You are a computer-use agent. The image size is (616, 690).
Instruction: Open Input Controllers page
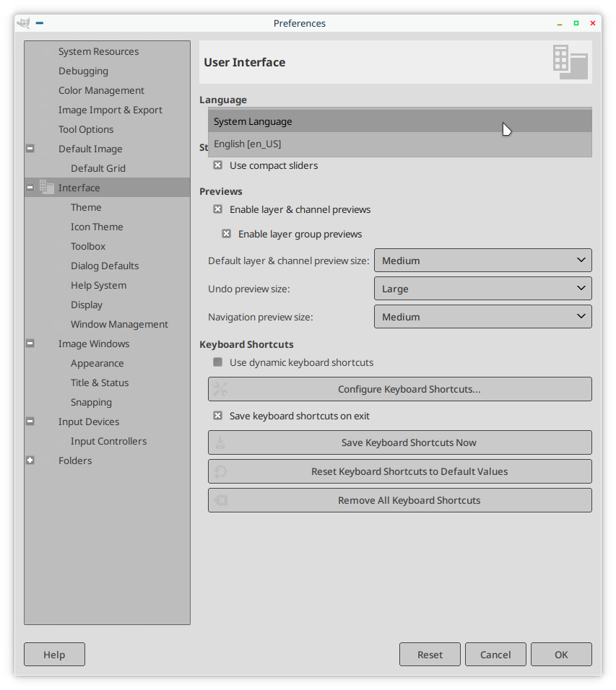tap(109, 441)
